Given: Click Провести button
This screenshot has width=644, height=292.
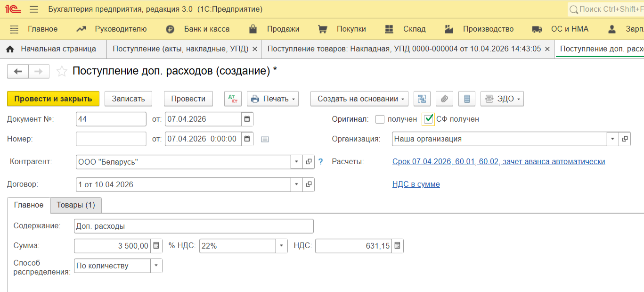Looking at the screenshot, I should pos(188,99).
